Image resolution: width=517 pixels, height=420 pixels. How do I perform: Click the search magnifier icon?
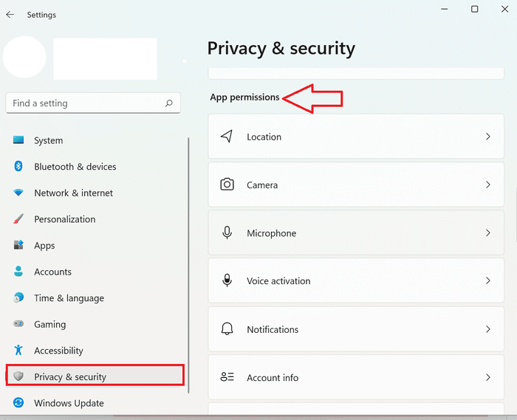[169, 103]
